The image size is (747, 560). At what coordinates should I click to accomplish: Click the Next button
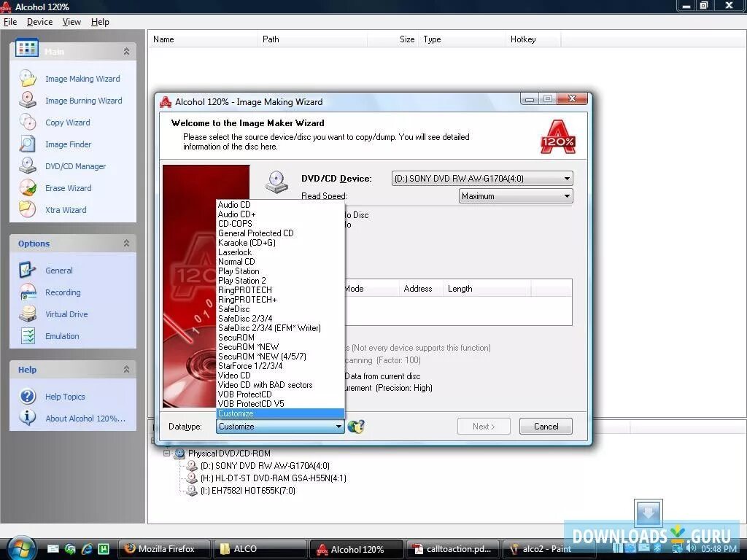coord(484,426)
